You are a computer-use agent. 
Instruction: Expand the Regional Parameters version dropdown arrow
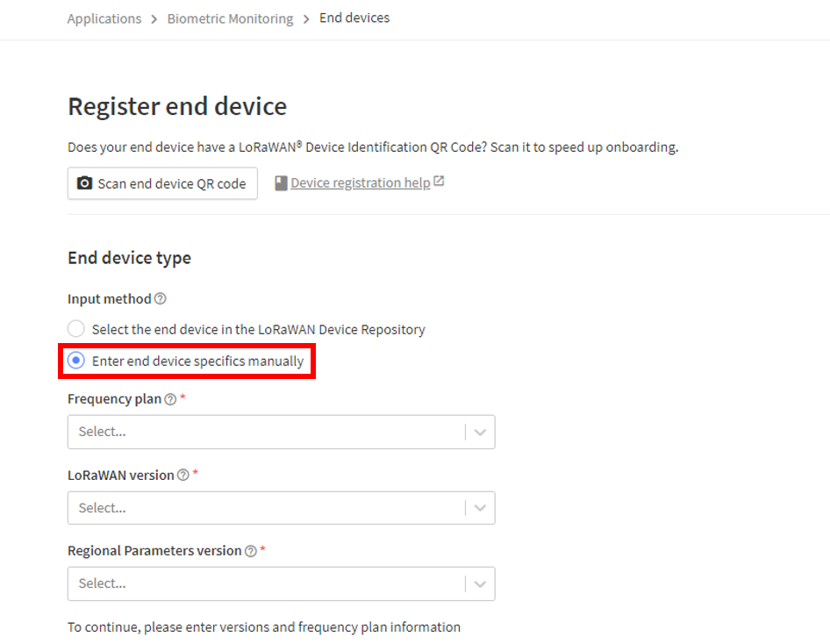click(x=480, y=584)
